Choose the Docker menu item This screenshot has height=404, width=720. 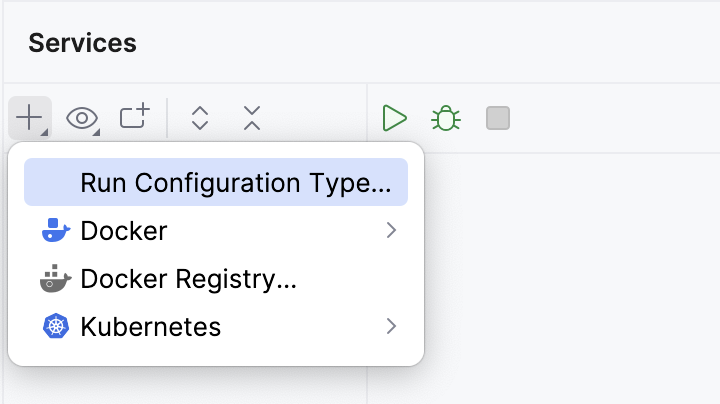pyautogui.click(x=124, y=231)
